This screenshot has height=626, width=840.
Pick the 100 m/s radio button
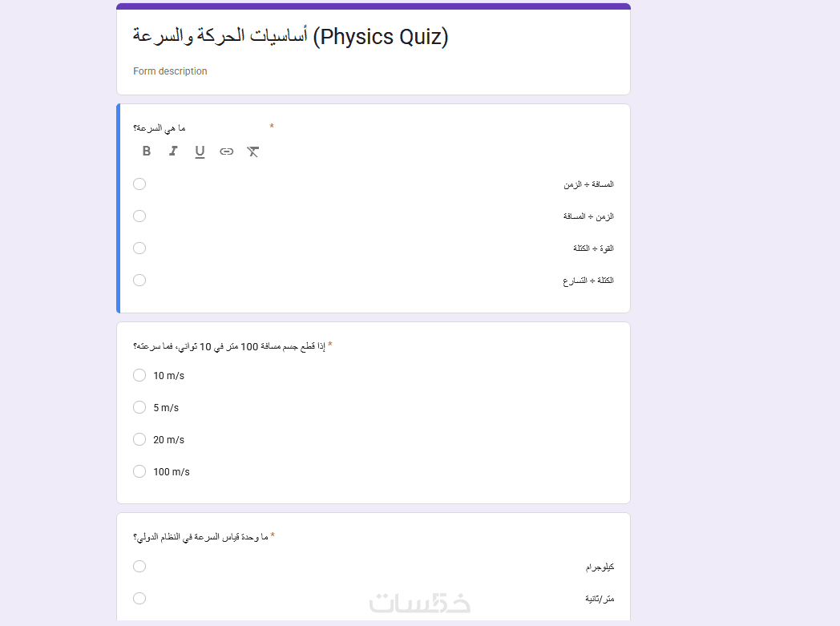coord(139,471)
